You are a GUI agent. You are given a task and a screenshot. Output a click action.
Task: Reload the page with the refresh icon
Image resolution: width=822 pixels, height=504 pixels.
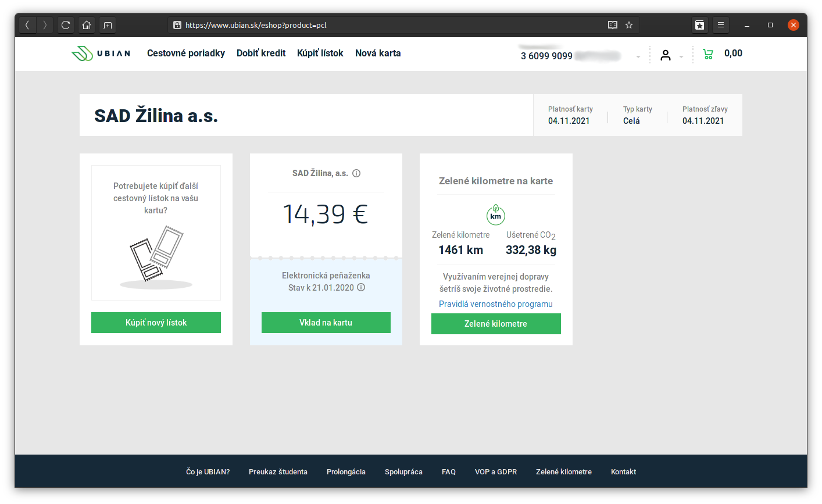tap(66, 25)
